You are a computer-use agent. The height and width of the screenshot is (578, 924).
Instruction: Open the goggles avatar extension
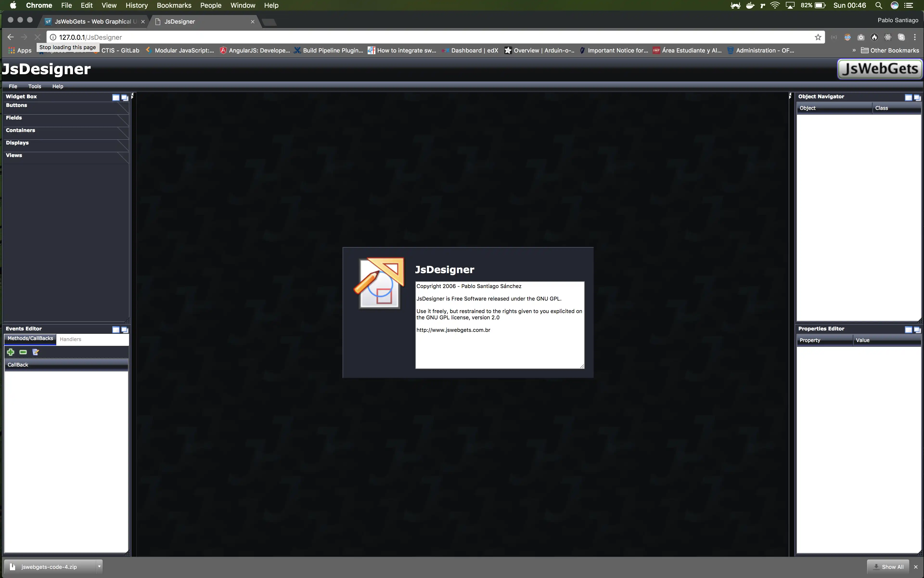point(847,37)
